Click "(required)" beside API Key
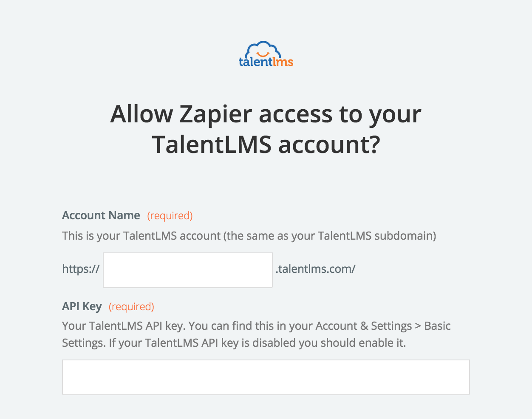 pyautogui.click(x=131, y=307)
